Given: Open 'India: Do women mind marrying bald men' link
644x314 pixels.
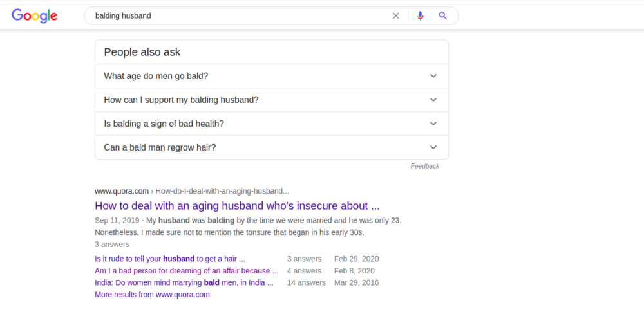Looking at the screenshot, I should pos(184,282).
